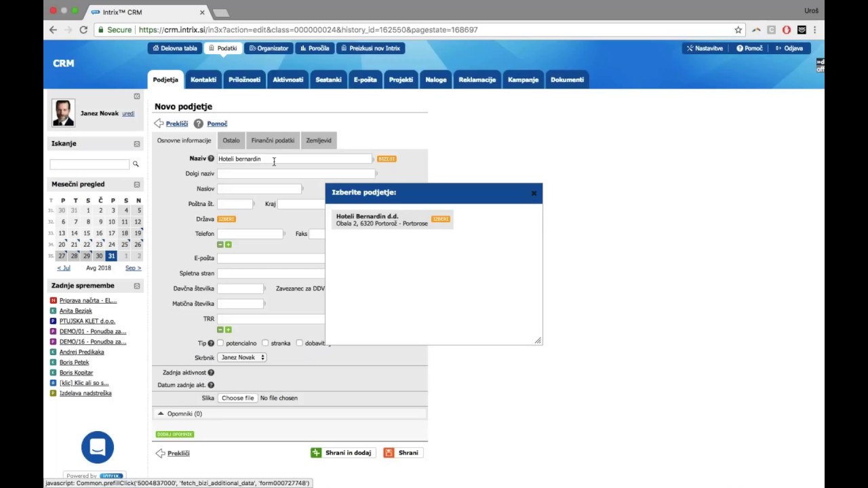
Task: Click the Shrani save button
Action: (x=402, y=453)
